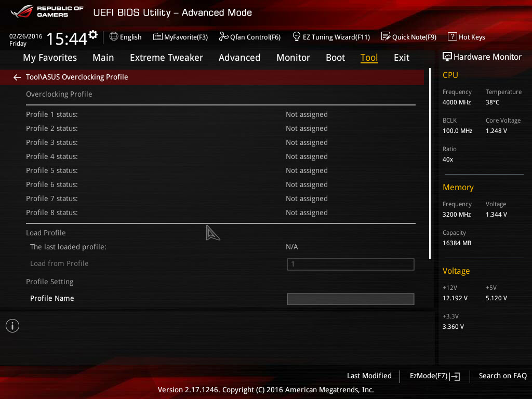
Task: Start EZ Tuning Wizard lightbulb icon
Action: tap(296, 36)
